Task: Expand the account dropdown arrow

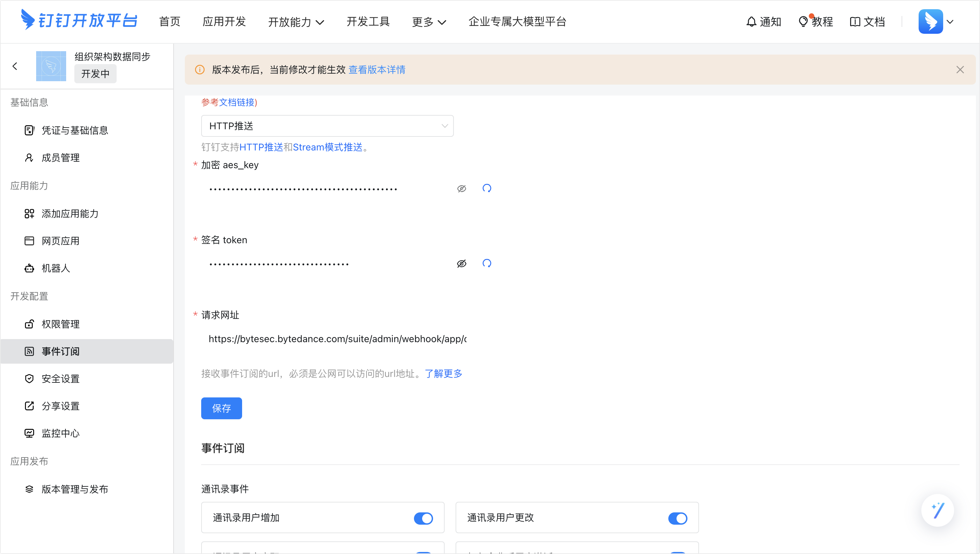Action: (x=950, y=22)
